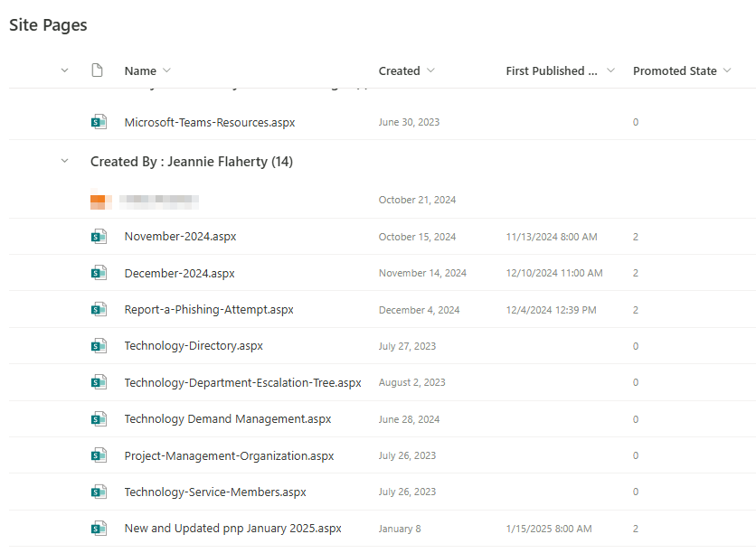Screen dimensions: 756x553
Task: Open the Name column dropdown
Action: tap(166, 70)
